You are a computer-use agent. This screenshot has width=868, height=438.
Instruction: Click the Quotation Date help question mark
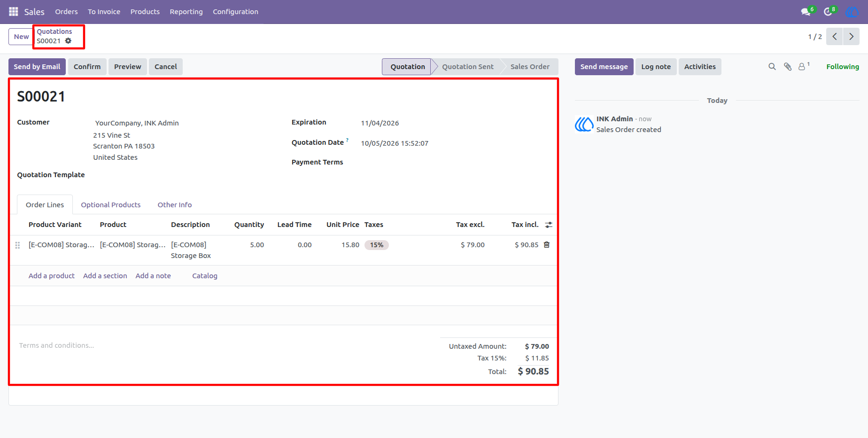coord(348,140)
